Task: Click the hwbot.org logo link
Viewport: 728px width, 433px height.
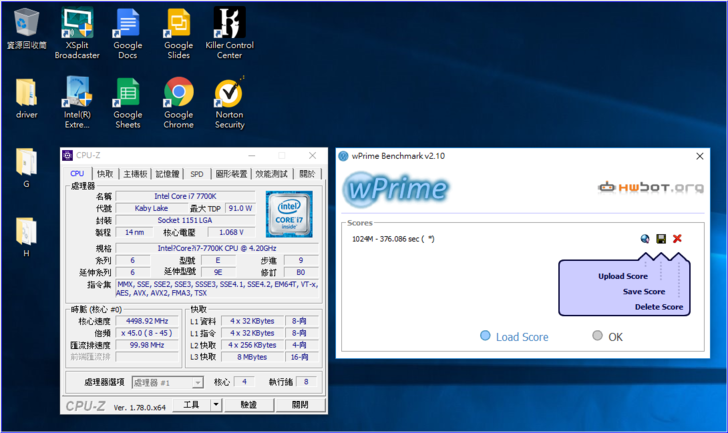Action: 647,187
